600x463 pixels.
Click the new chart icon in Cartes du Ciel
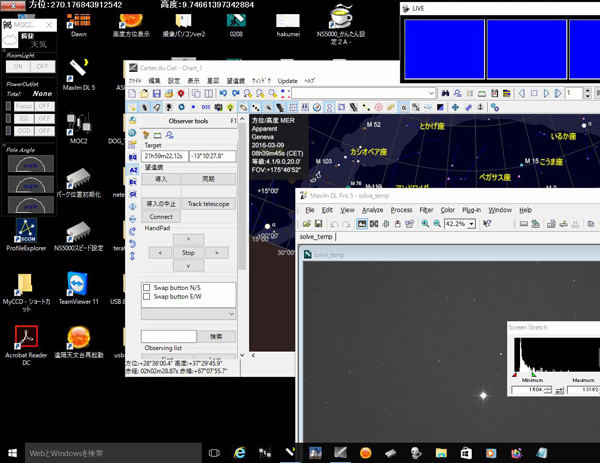click(x=132, y=93)
